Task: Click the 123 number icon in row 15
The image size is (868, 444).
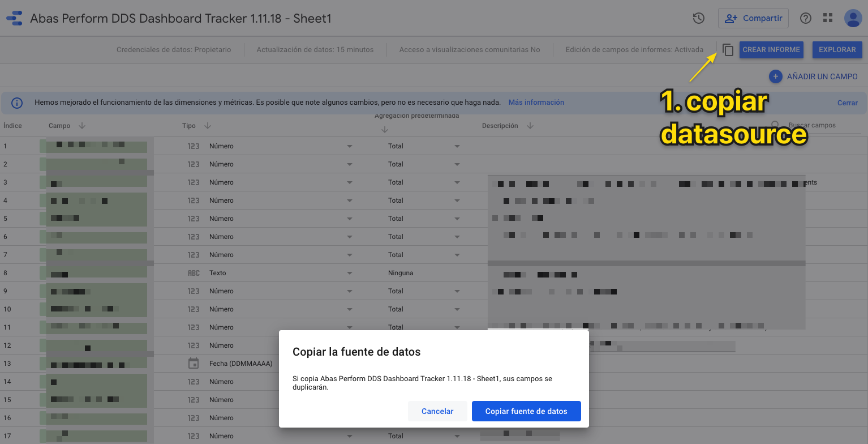Action: click(x=194, y=400)
